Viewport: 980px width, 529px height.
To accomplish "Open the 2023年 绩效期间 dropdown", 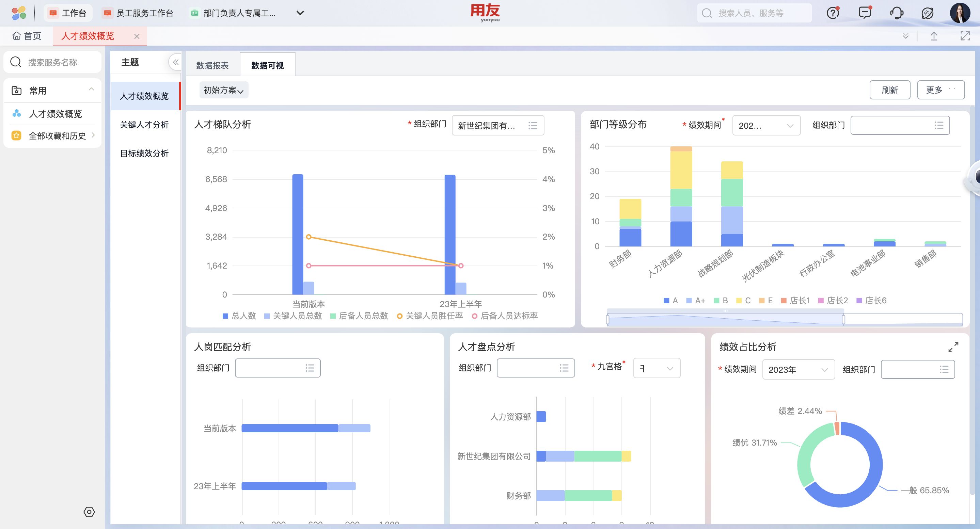I will [x=798, y=370].
